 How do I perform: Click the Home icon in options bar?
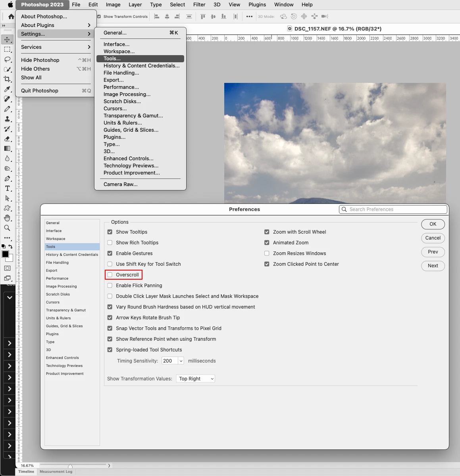(x=11, y=16)
